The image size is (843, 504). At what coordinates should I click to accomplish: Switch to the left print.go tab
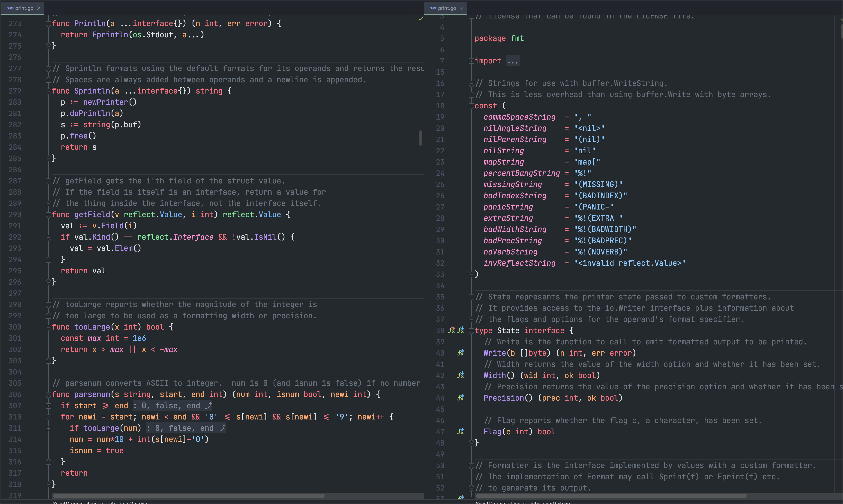[x=24, y=8]
